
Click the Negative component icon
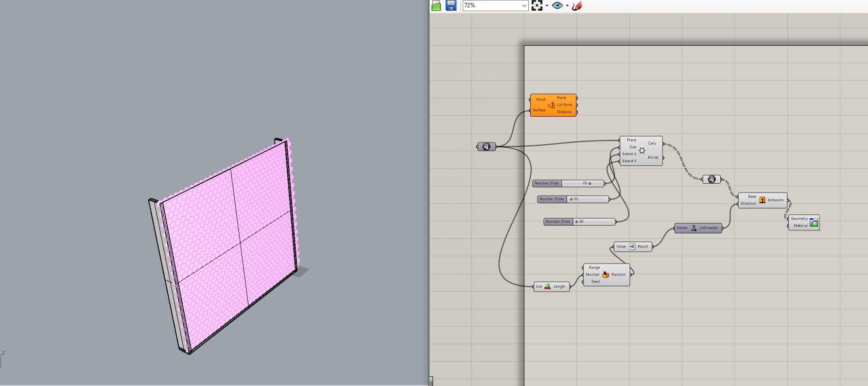(632, 246)
